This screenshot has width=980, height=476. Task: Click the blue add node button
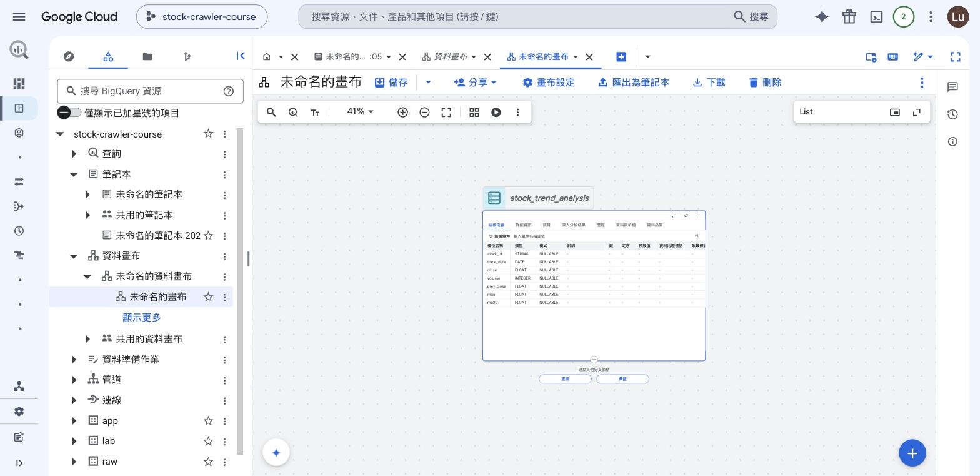click(x=912, y=453)
